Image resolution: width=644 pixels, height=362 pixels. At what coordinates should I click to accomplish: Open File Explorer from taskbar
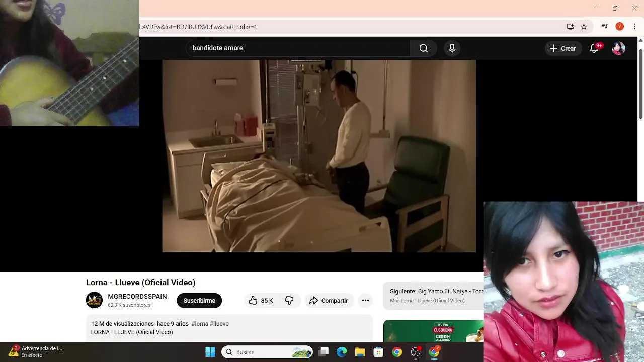360,352
